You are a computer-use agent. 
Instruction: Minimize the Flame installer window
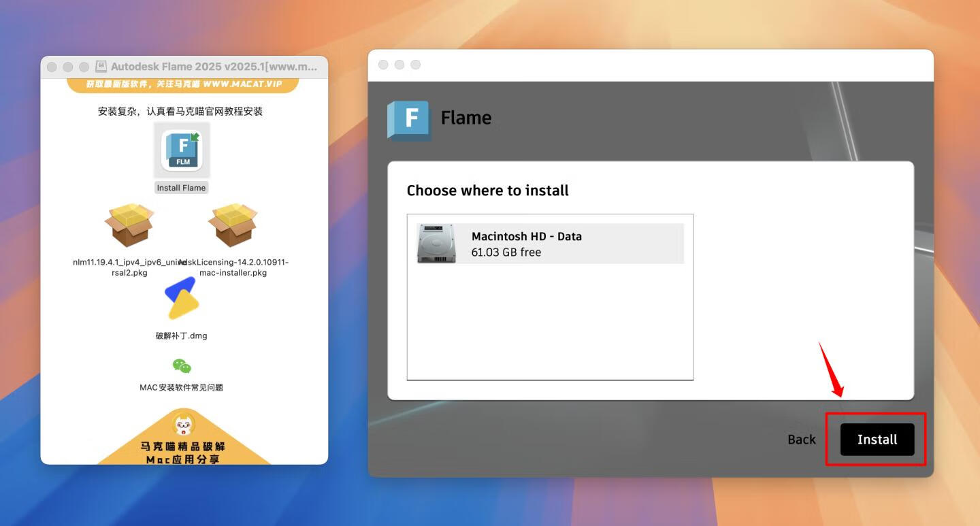399,64
